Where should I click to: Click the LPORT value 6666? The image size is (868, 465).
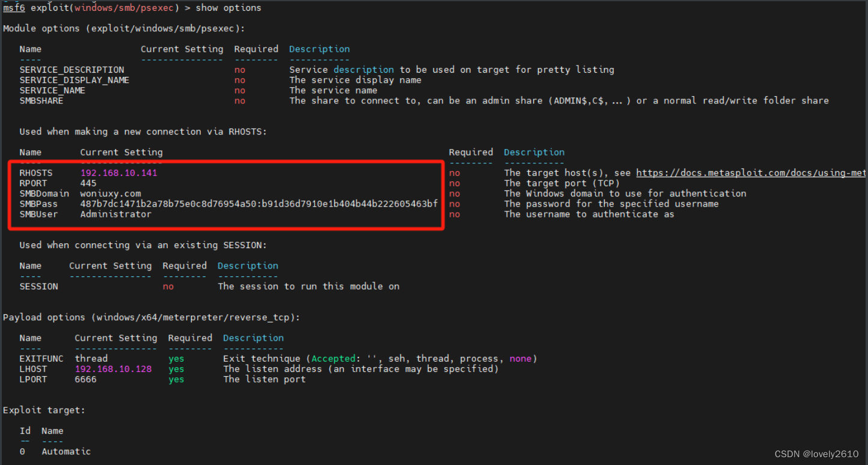coord(85,379)
